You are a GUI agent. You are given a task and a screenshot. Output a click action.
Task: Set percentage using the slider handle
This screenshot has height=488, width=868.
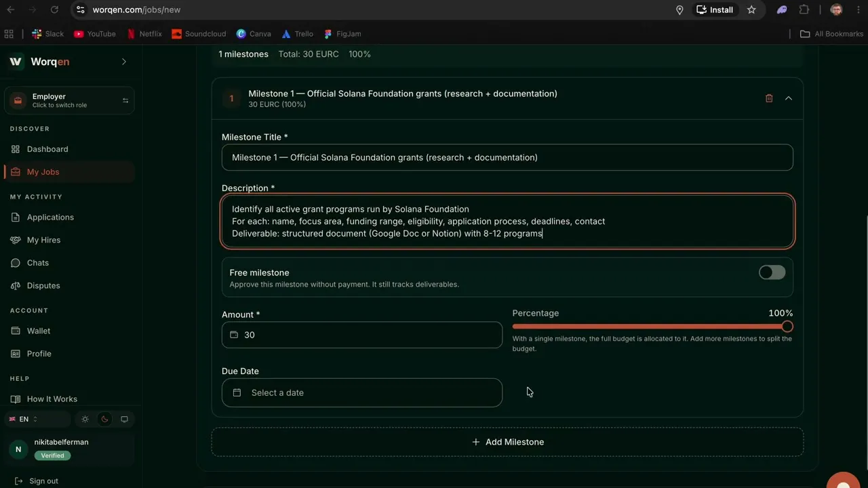(x=787, y=327)
